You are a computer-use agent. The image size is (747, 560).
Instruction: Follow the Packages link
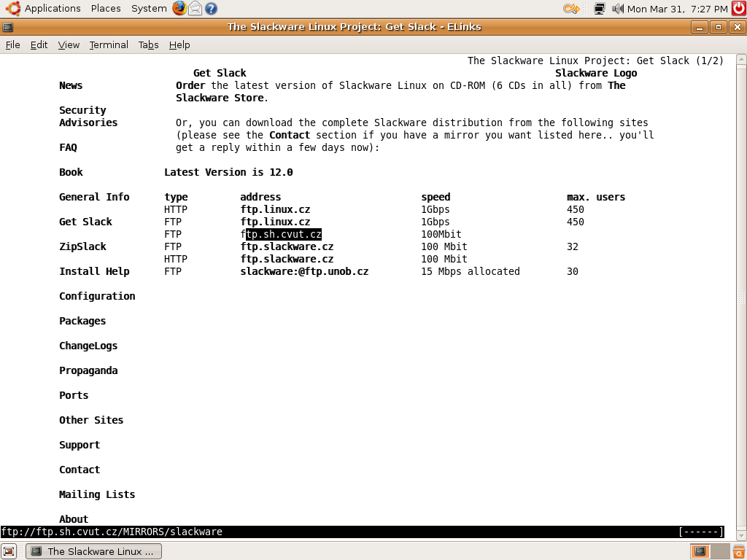pos(82,321)
